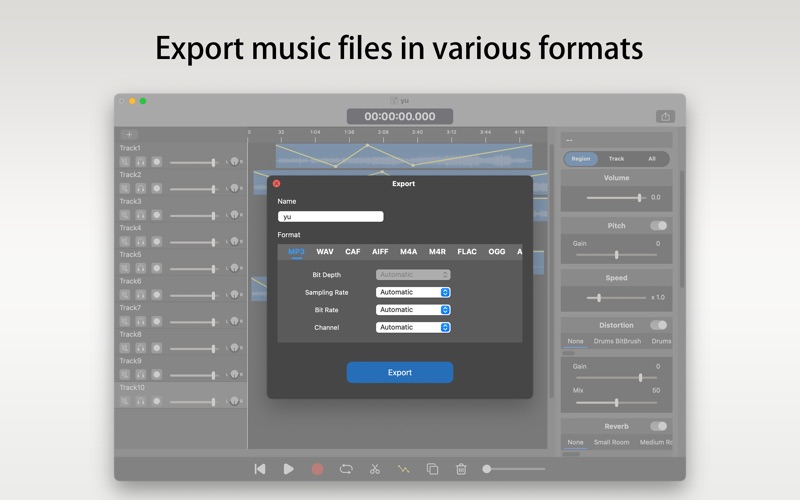This screenshot has height=500, width=800.
Task: Start playback with the play button
Action: (288, 469)
